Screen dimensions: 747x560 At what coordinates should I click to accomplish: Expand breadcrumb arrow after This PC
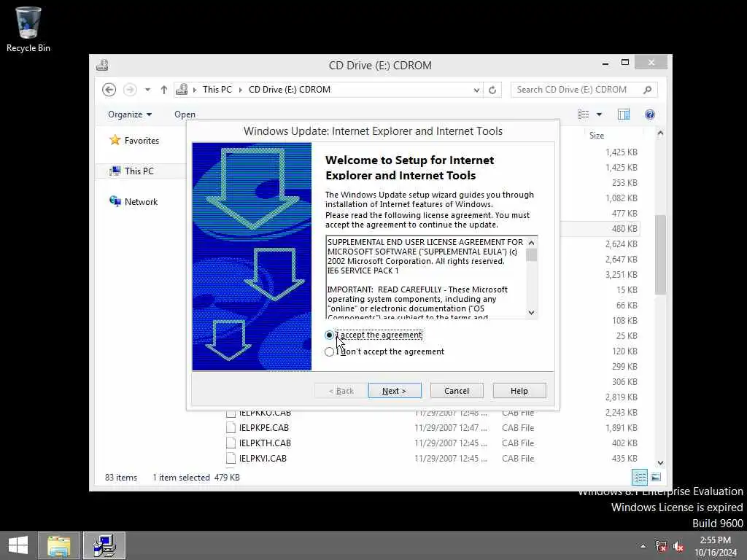tap(241, 90)
